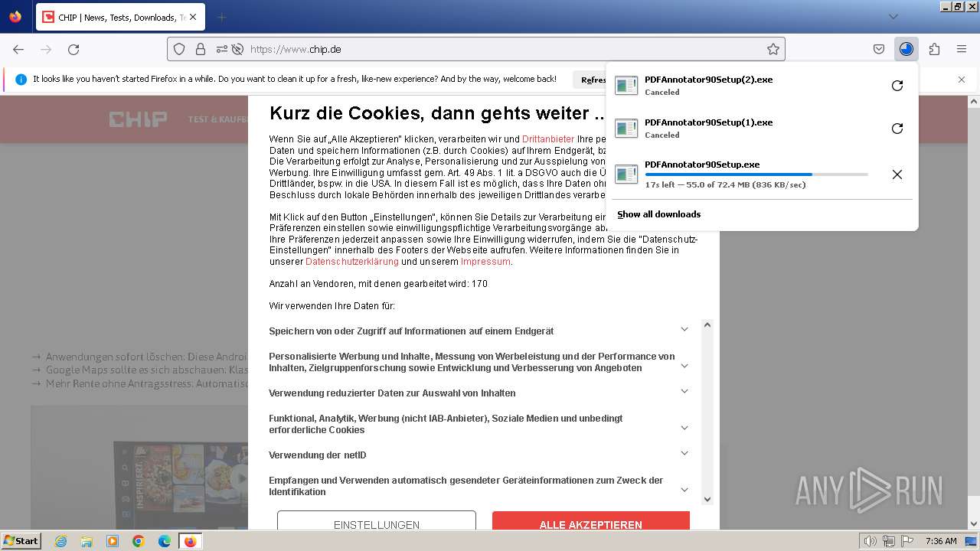Click the forward navigation arrow
Viewport: 980px width, 551px height.
coord(46,49)
